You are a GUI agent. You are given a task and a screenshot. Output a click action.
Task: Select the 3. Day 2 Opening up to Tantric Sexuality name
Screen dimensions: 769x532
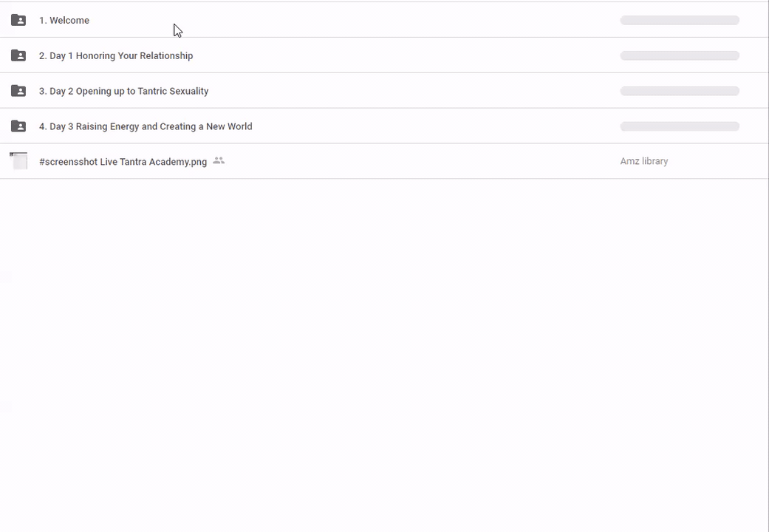coord(123,92)
